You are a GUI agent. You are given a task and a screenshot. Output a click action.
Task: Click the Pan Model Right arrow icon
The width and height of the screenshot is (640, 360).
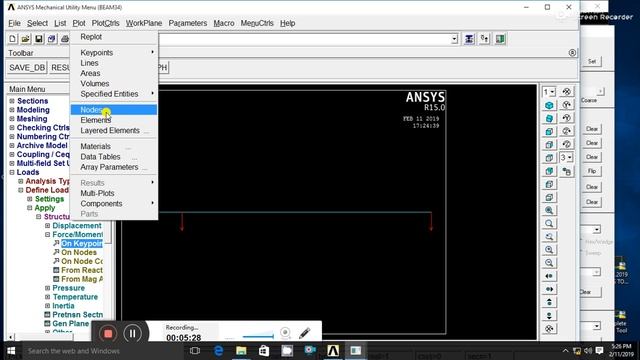549,289
